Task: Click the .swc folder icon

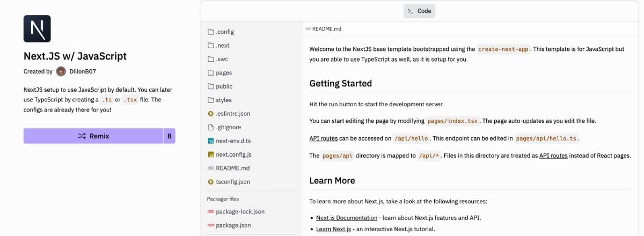Action: pos(211,59)
